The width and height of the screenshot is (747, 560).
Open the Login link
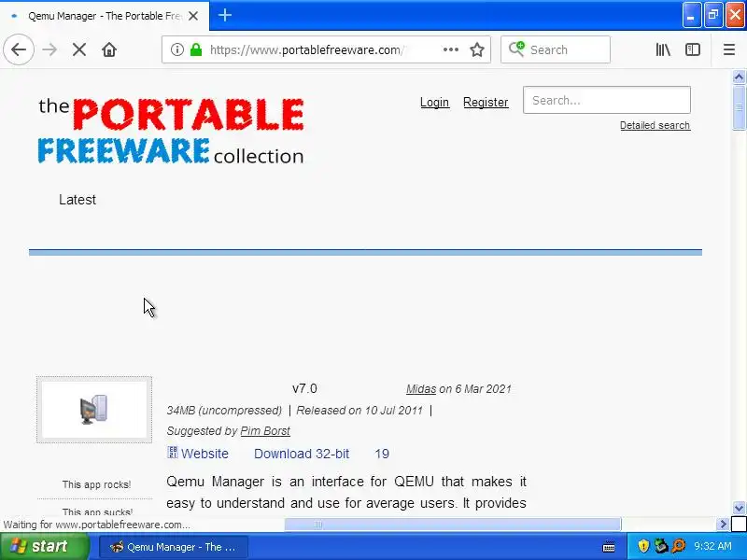[x=434, y=103]
